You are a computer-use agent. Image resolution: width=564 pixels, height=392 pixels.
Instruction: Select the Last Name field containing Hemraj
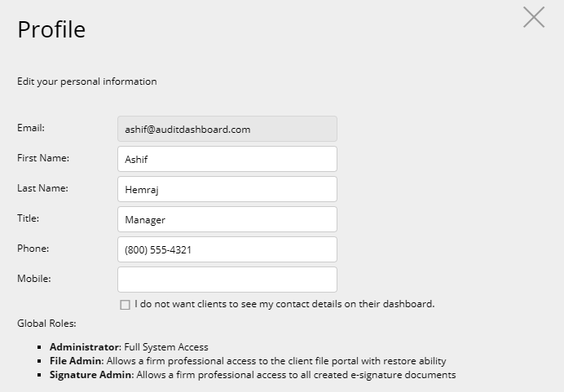[227, 189]
